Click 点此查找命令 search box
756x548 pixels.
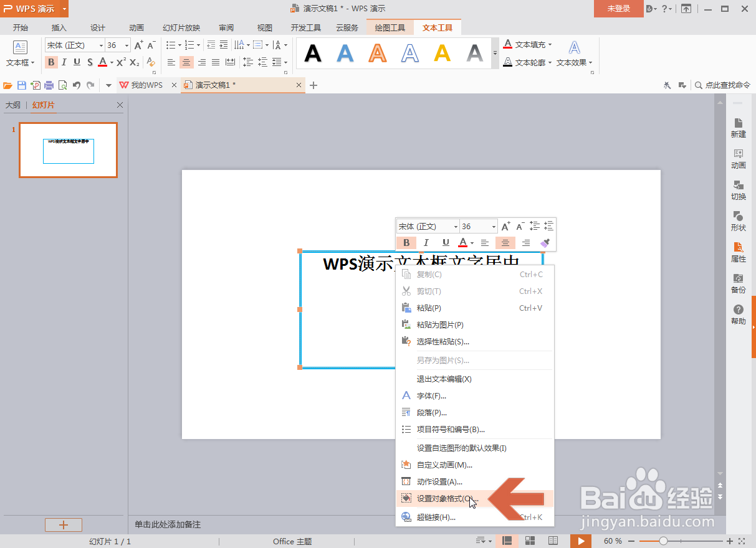(x=723, y=85)
